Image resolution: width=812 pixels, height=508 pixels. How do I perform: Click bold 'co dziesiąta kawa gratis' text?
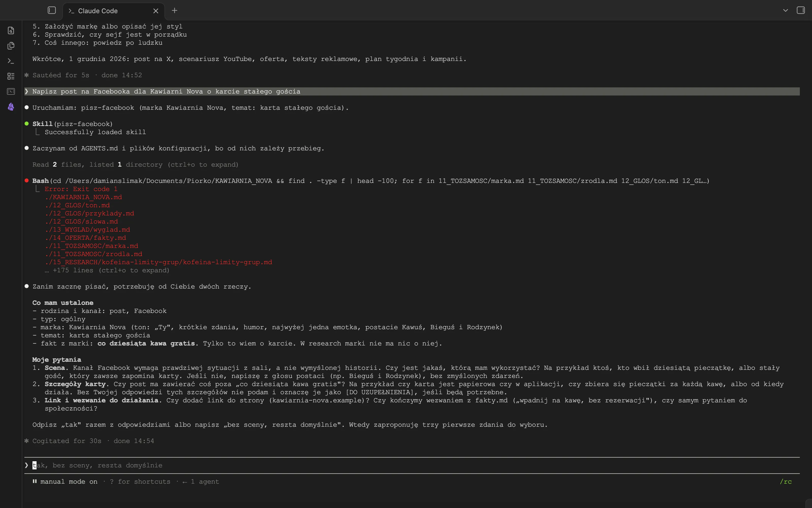[x=146, y=343]
